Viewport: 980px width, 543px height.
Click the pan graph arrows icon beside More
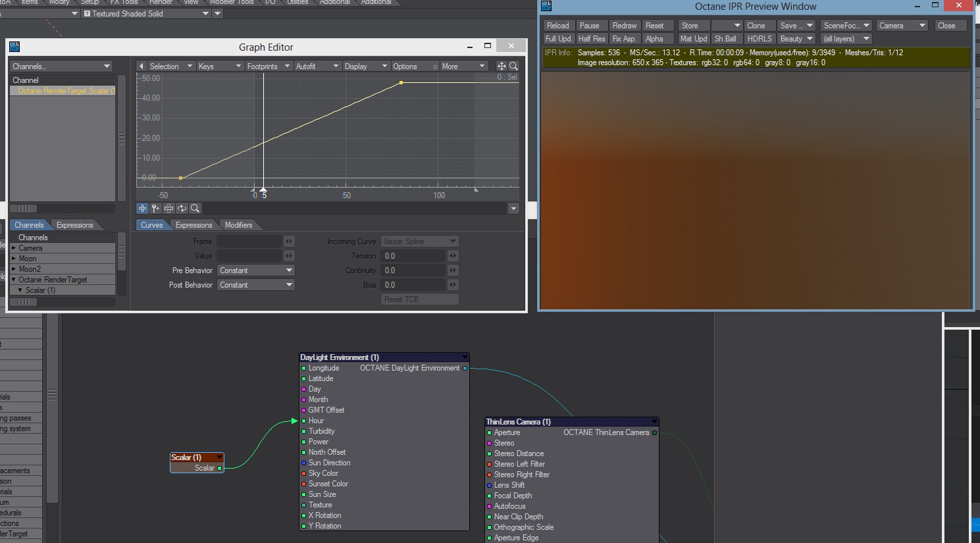click(x=502, y=66)
